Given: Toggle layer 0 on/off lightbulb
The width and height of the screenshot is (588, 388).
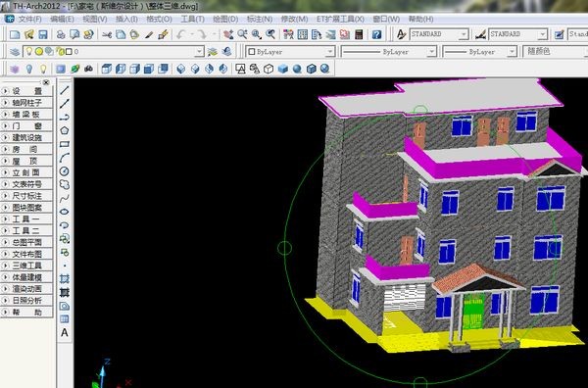Looking at the screenshot, I should (28, 51).
